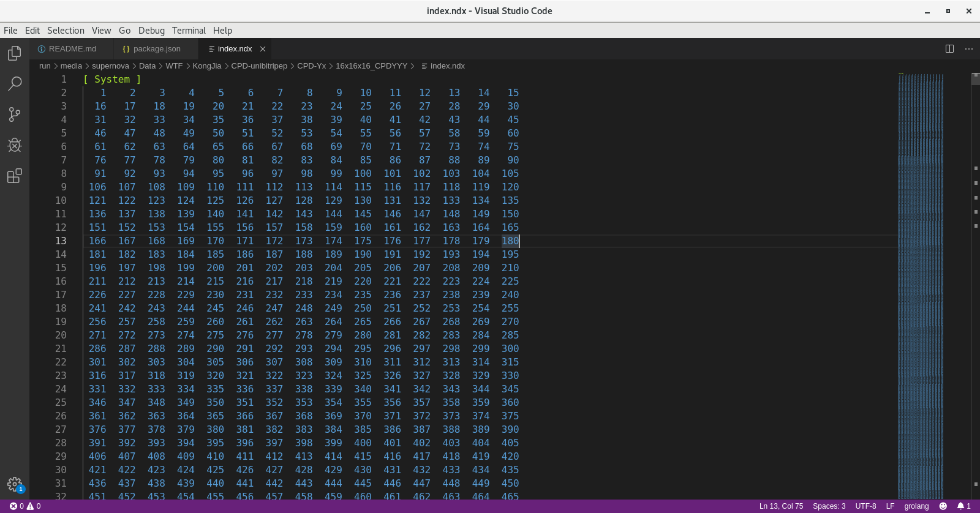980x513 pixels.
Task: Switch to the README.md tab
Action: (x=72, y=49)
